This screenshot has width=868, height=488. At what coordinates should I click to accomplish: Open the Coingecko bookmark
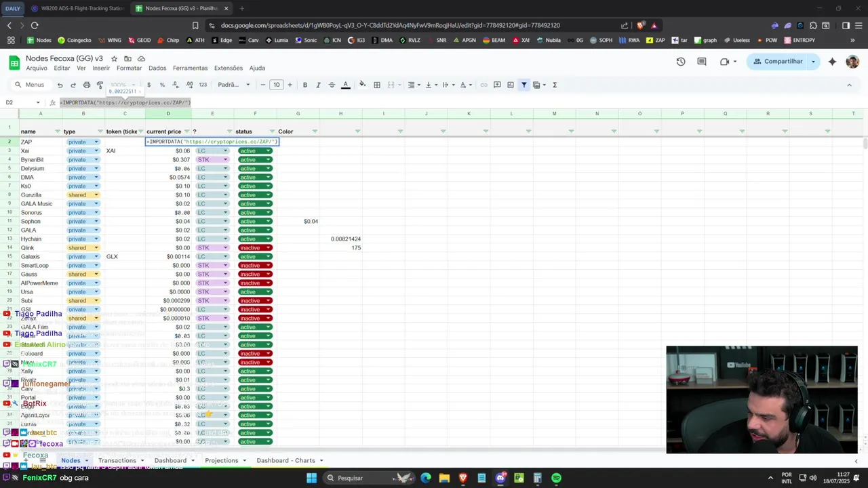tap(75, 40)
